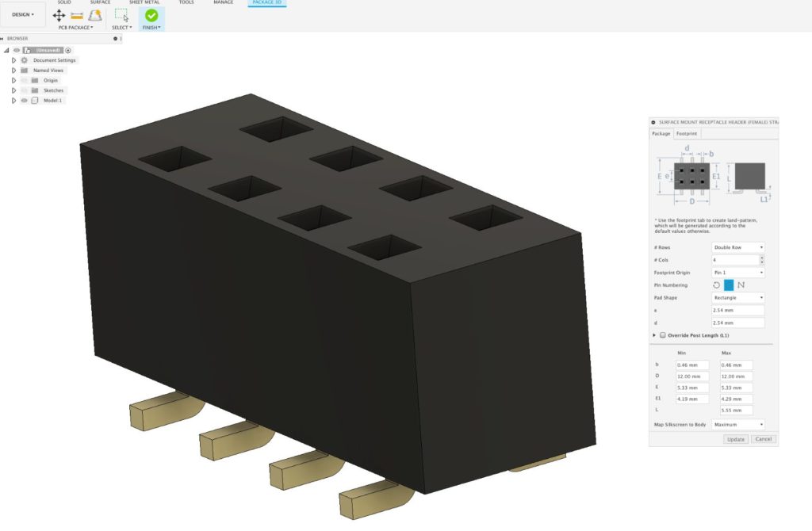Viewport: 812px width, 531px height.
Task: Click the Cancel button
Action: (x=762, y=438)
